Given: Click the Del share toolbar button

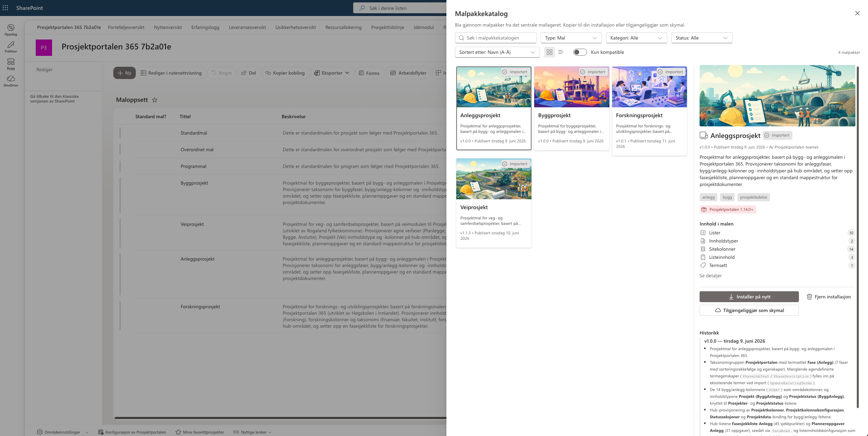Looking at the screenshot, I should pos(249,73).
